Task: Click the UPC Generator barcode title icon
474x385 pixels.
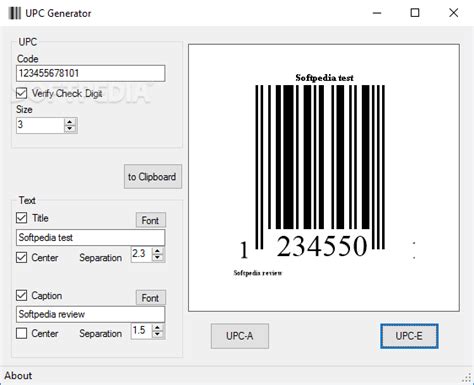Action: (x=15, y=13)
